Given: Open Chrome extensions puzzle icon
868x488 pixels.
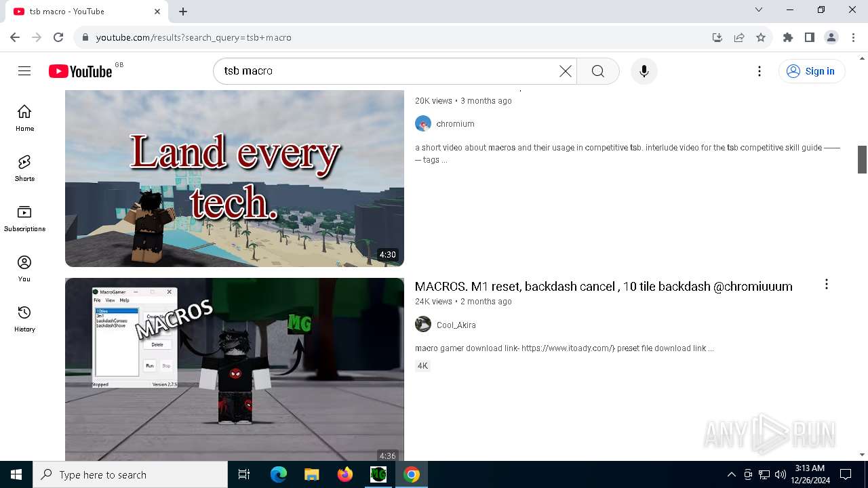Looking at the screenshot, I should (x=788, y=37).
